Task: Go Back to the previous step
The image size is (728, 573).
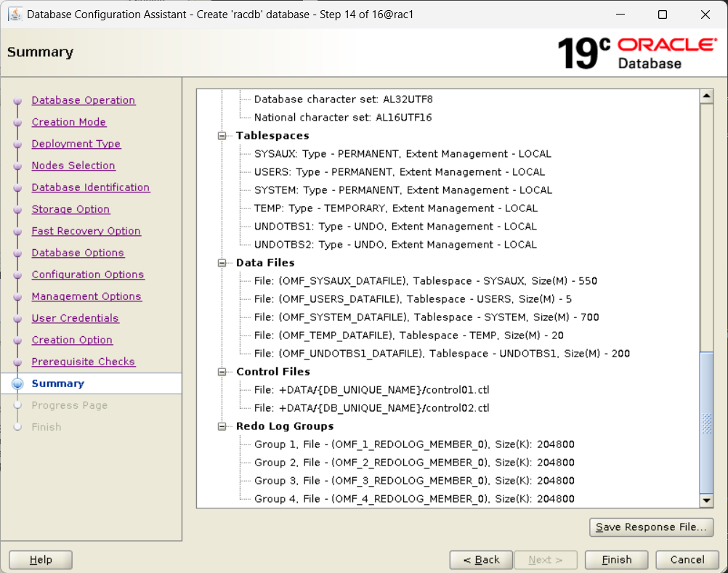Action: (x=481, y=559)
